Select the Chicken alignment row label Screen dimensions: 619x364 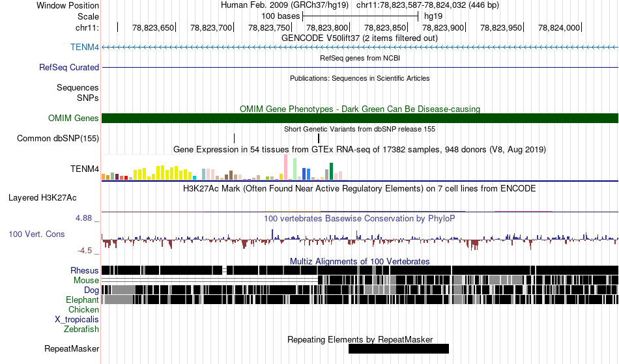pos(83,310)
